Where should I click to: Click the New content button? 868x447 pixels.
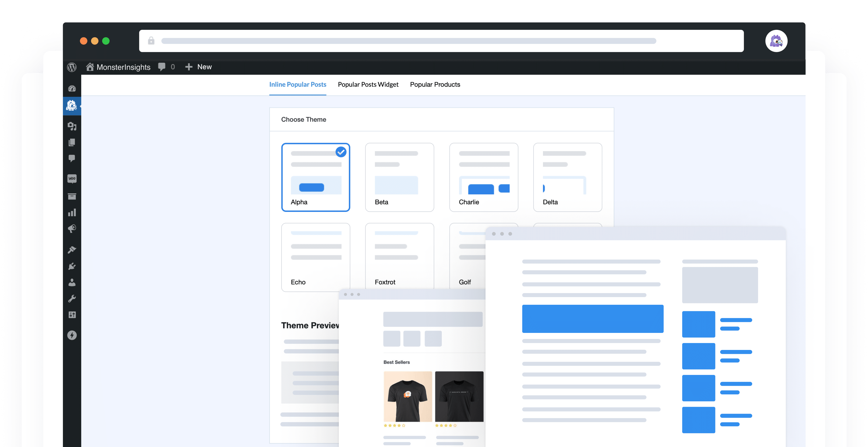198,67
